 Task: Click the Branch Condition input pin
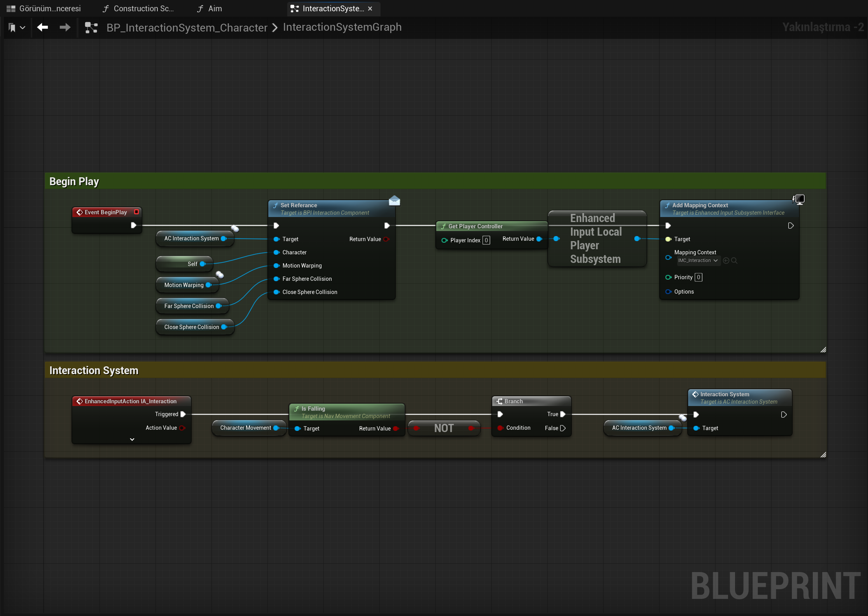(501, 428)
